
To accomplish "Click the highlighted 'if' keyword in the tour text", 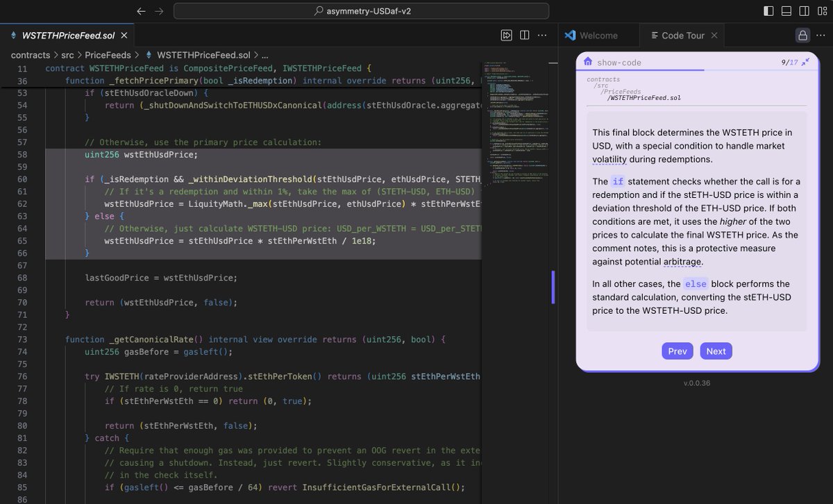I will click(618, 181).
